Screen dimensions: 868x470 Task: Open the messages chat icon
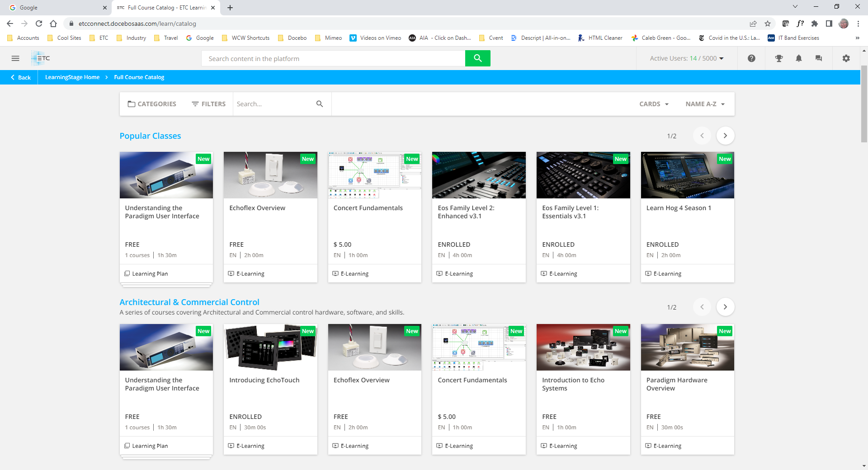click(818, 58)
